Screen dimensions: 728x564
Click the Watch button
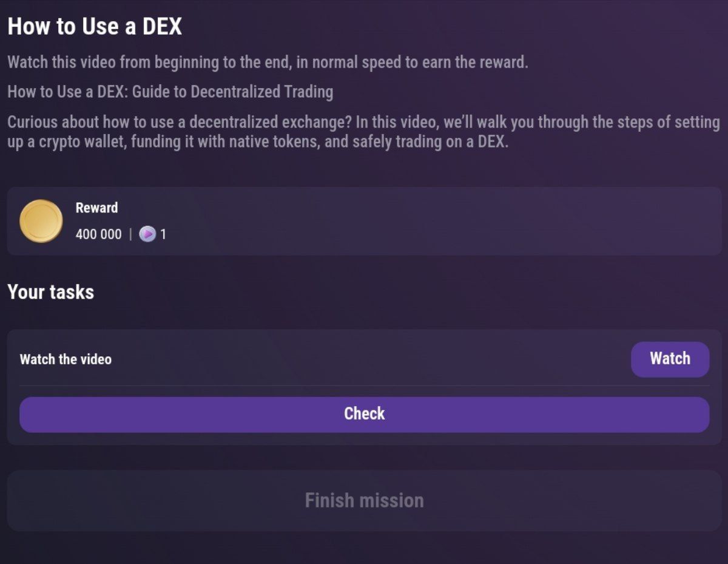(x=670, y=359)
